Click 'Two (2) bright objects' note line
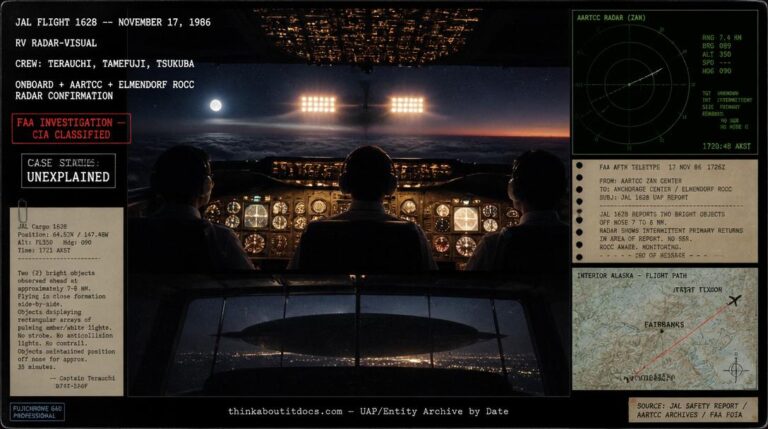768x429 pixels. pos(56,273)
